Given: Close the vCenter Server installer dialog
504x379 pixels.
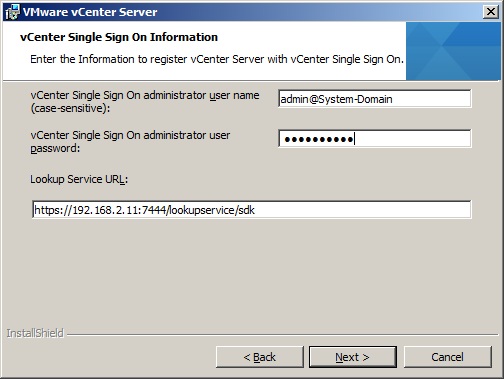Looking at the screenshot, I should (x=491, y=12).
